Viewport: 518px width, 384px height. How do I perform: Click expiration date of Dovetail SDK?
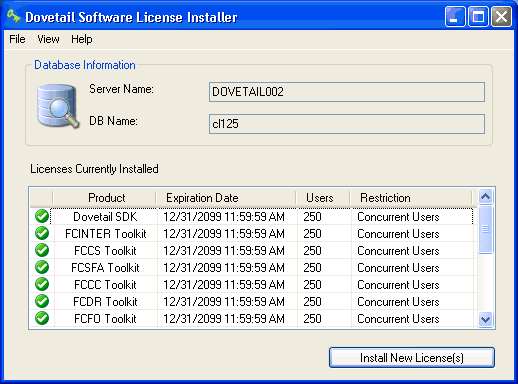tap(224, 217)
